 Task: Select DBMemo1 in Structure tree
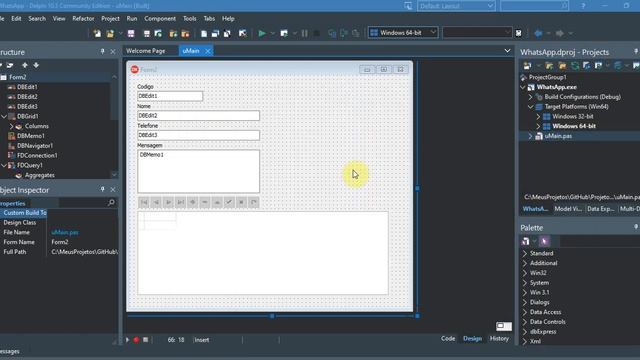[x=31, y=136]
